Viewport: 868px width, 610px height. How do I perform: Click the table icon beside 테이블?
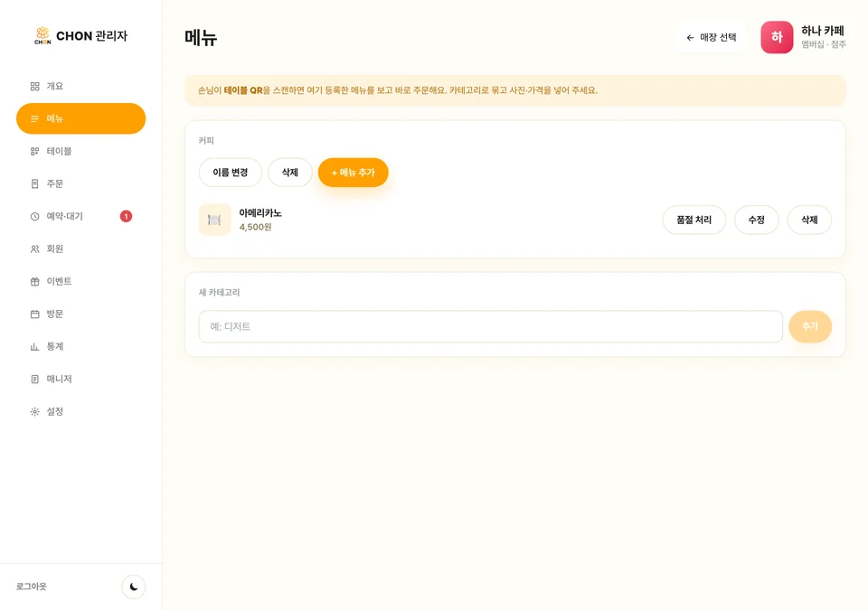[x=35, y=151]
